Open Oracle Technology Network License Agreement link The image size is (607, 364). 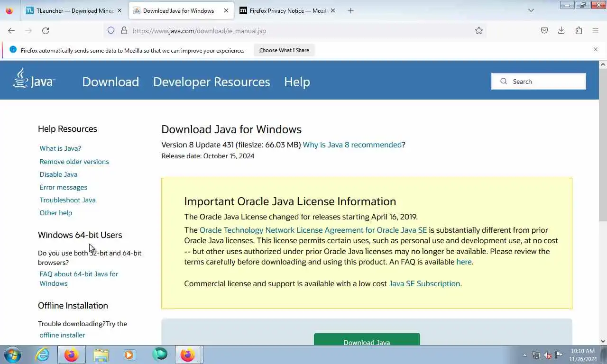click(313, 230)
